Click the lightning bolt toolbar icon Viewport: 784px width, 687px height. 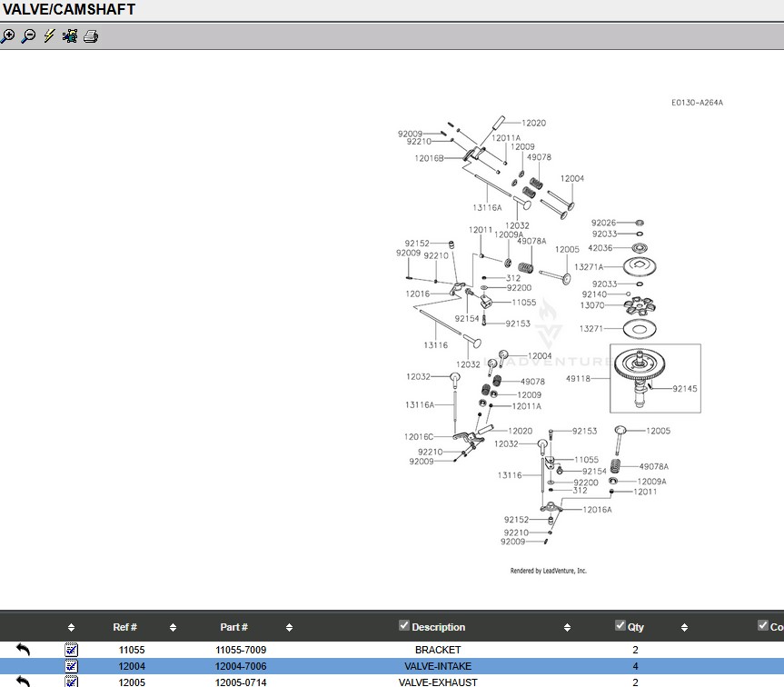49,36
